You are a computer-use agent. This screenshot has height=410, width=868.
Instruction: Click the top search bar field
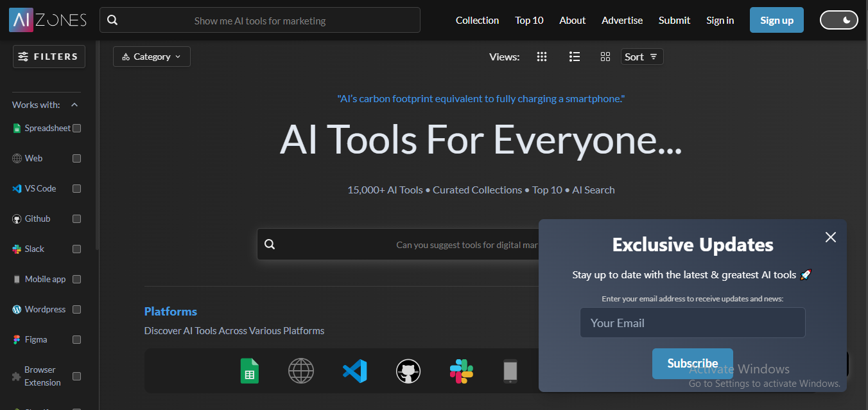260,20
